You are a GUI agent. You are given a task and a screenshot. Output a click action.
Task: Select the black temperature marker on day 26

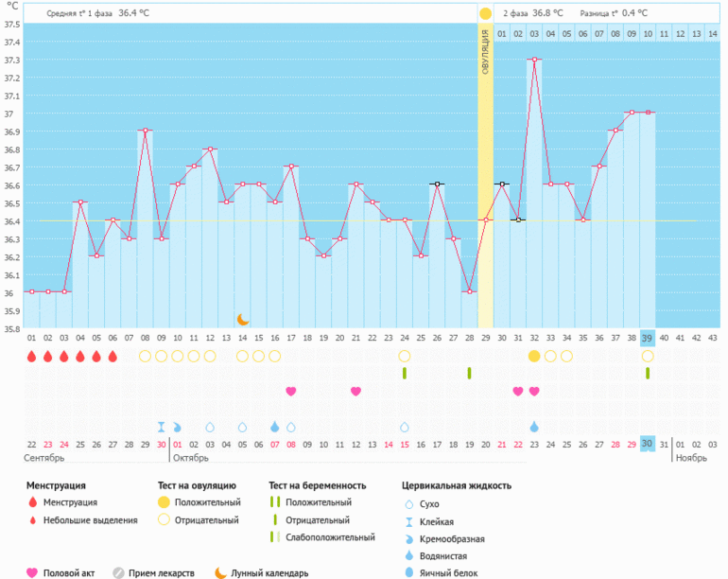[437, 184]
